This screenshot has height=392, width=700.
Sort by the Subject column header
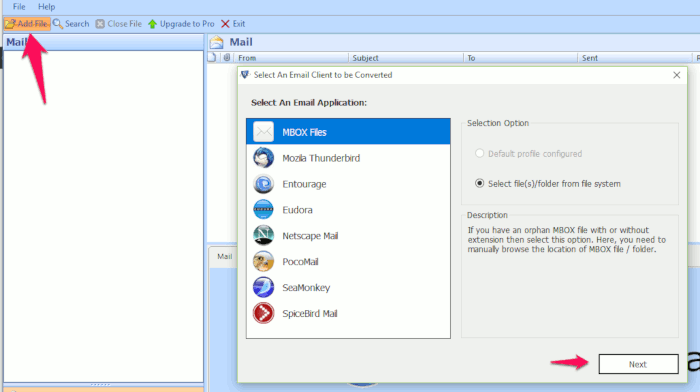[405, 58]
